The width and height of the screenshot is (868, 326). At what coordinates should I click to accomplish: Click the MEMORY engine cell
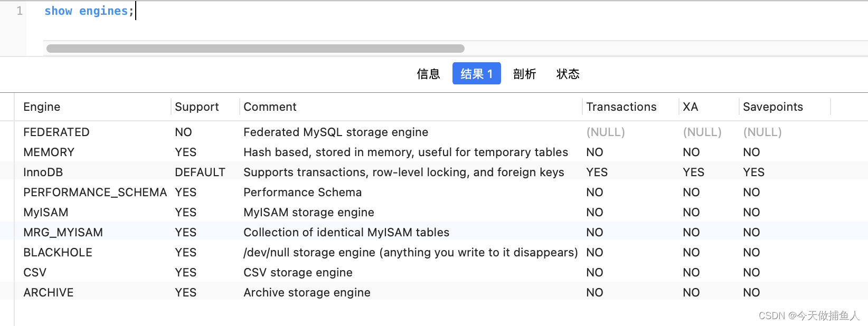coord(49,152)
